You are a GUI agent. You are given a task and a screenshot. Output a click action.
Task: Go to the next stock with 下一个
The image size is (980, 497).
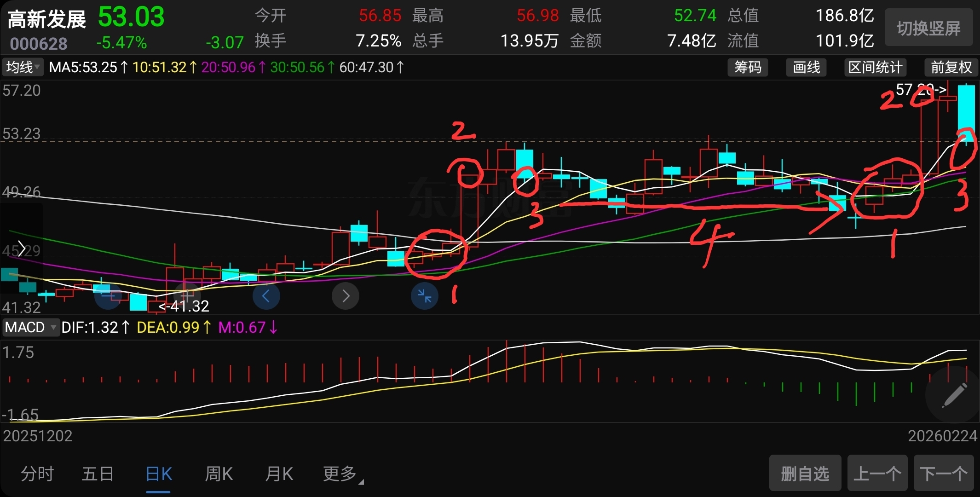pos(943,474)
